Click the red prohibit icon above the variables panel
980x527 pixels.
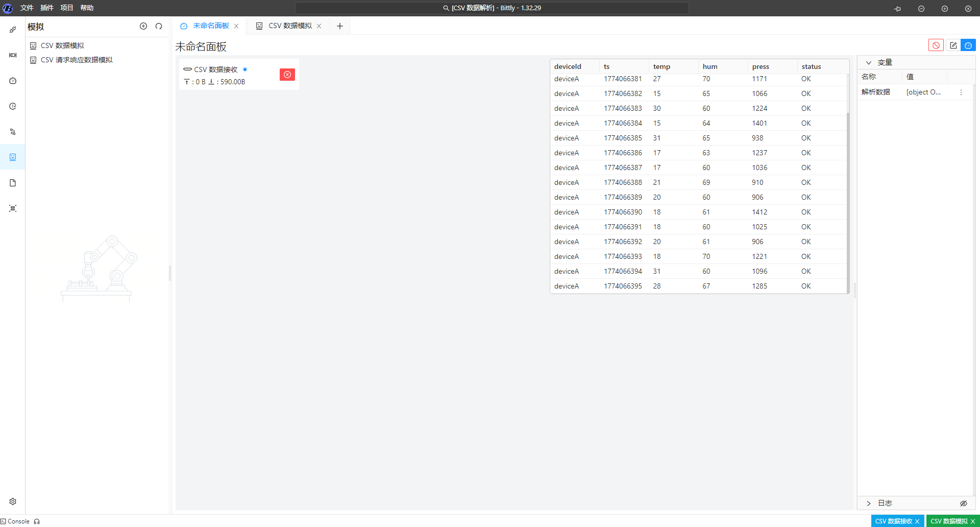click(x=936, y=45)
